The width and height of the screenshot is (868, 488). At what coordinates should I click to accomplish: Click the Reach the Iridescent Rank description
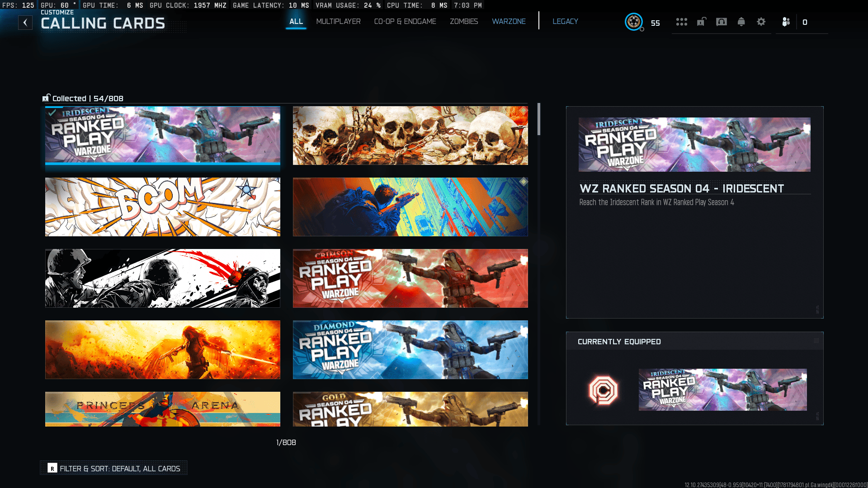click(657, 202)
